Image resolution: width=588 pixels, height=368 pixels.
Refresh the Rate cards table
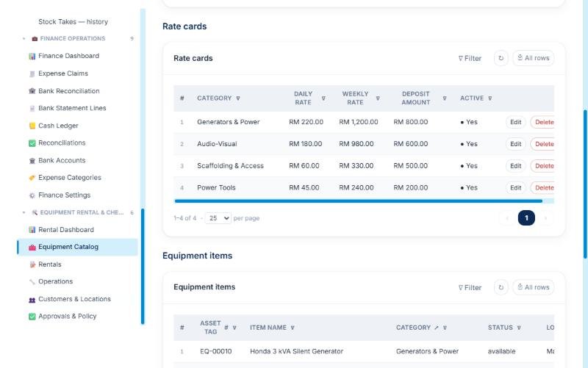click(501, 58)
